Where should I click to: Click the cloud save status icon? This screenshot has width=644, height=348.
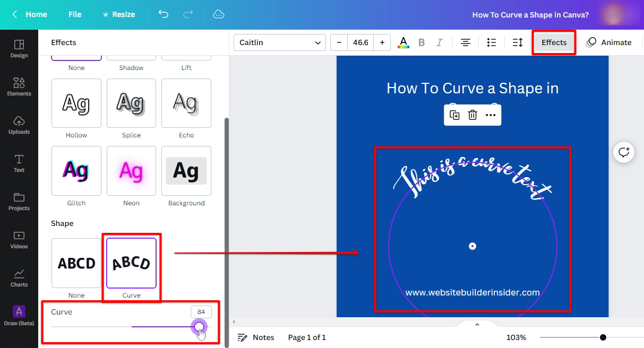[x=219, y=14]
